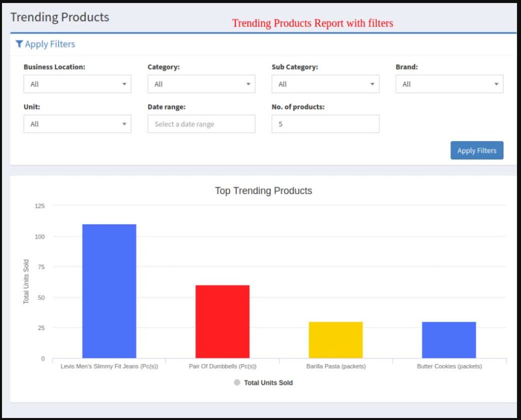The image size is (521, 420).
Task: Focus the No. of products field
Action: coord(326,124)
